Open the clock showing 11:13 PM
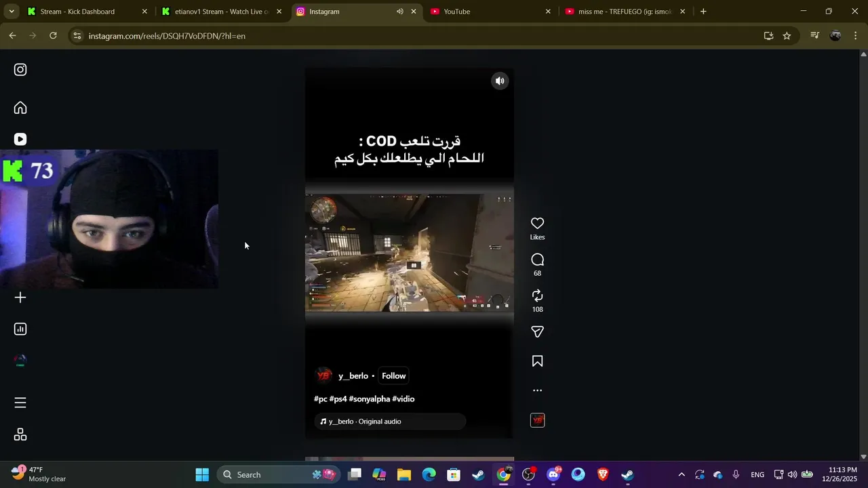Image resolution: width=868 pixels, height=488 pixels. [840, 474]
